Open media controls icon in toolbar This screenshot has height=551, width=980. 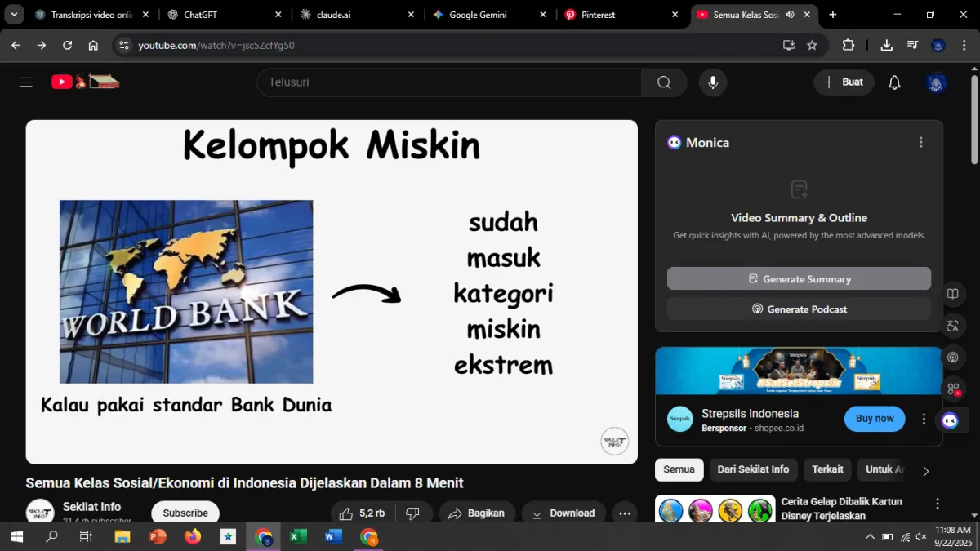click(x=912, y=46)
